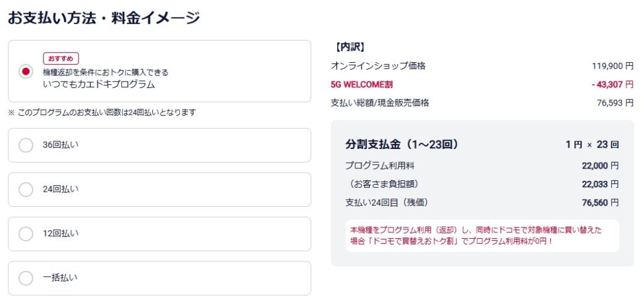Pick the 12回払い installment option

(26, 234)
